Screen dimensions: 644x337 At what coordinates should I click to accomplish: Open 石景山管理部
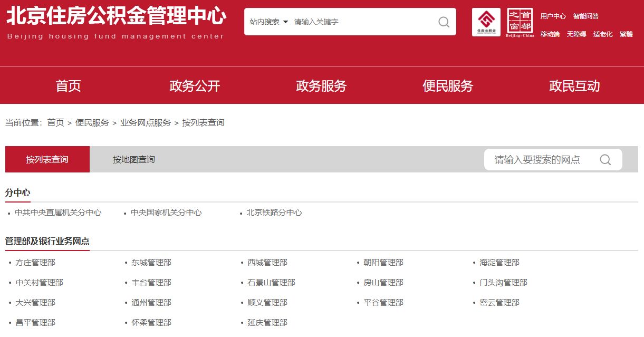click(x=272, y=282)
